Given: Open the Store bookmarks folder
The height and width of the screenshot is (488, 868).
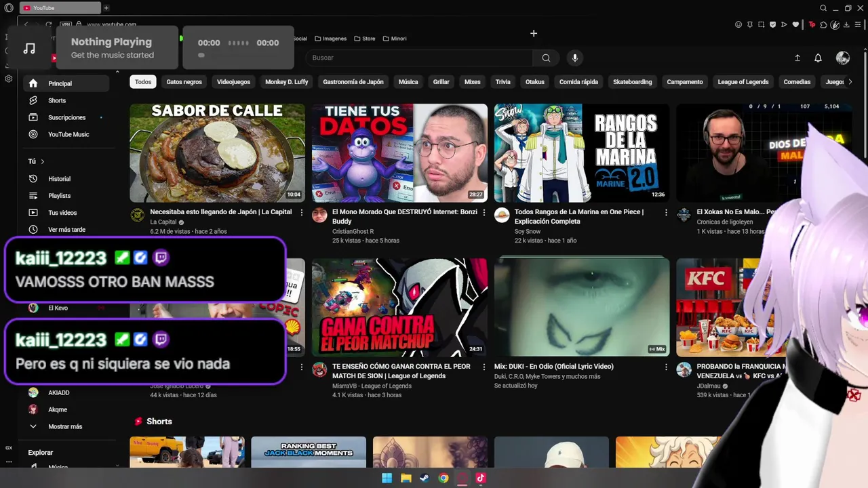Looking at the screenshot, I should coord(364,39).
